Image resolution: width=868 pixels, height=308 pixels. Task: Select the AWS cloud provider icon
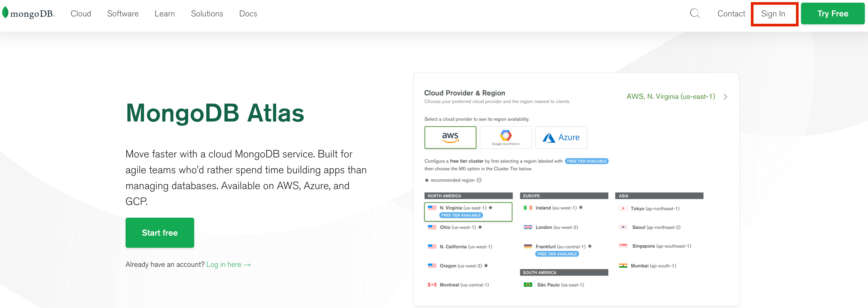[x=450, y=137]
